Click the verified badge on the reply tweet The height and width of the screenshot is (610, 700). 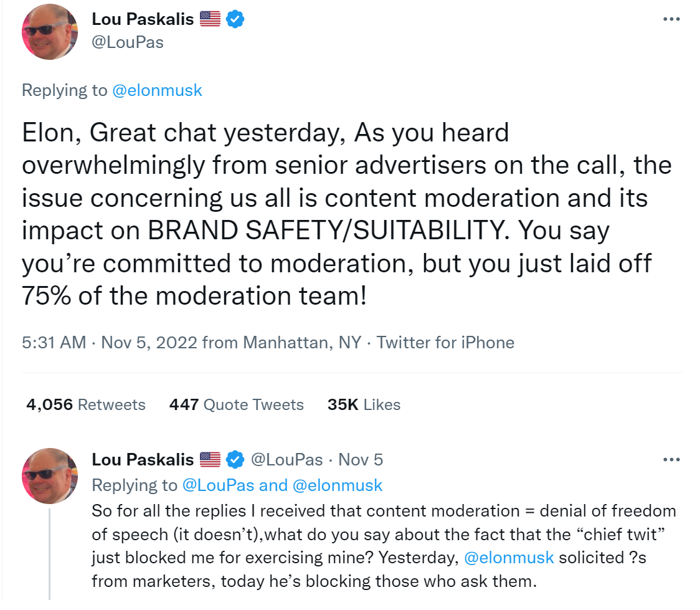(x=235, y=460)
